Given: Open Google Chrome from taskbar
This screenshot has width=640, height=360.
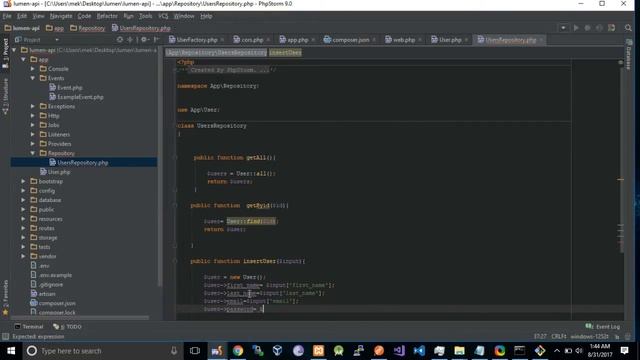Looking at the screenshot, I should 238,351.
